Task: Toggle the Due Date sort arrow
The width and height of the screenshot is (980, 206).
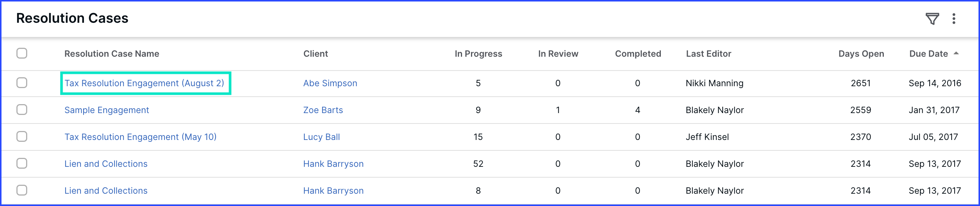Action: [x=956, y=53]
